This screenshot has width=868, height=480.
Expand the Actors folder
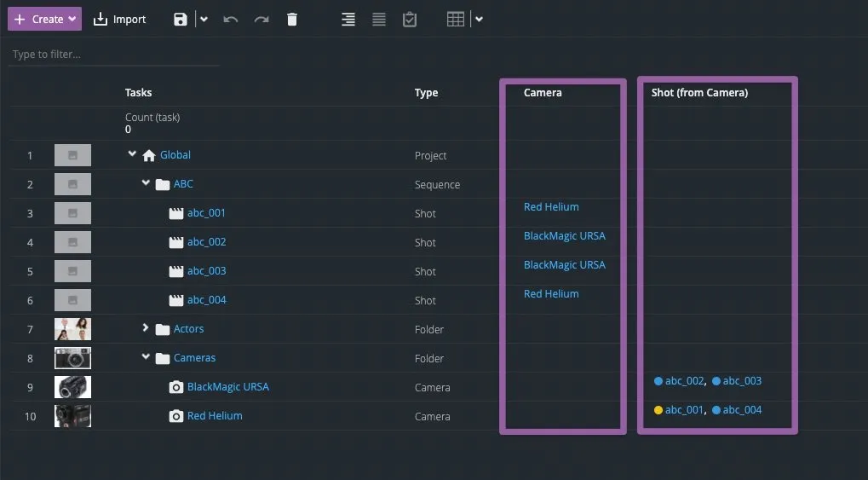pos(146,328)
